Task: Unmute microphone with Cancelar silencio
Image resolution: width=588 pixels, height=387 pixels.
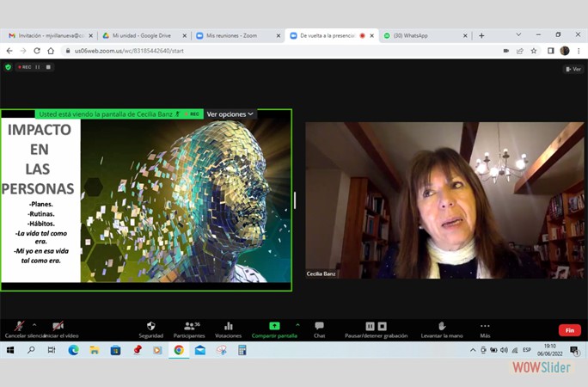Action: click(19, 326)
